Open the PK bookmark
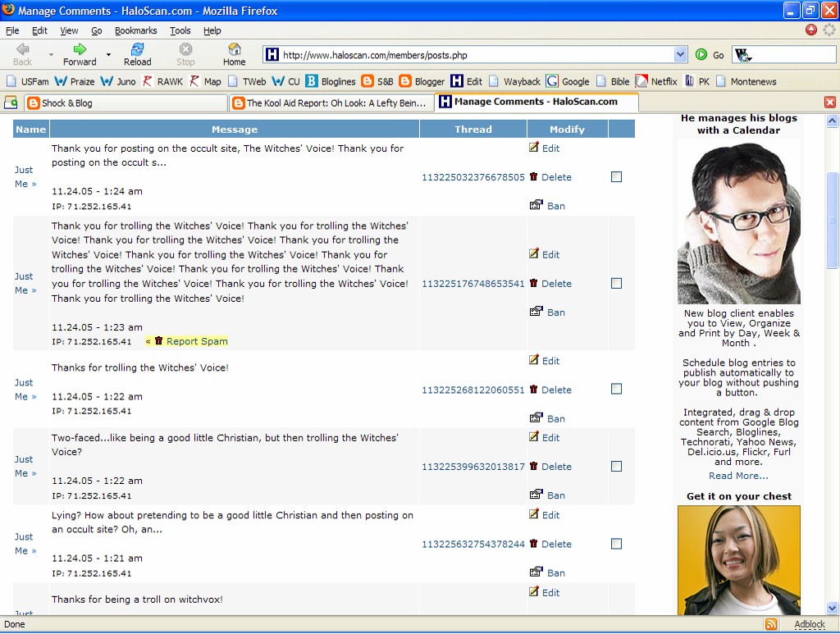This screenshot has height=634, width=840. pos(697,81)
